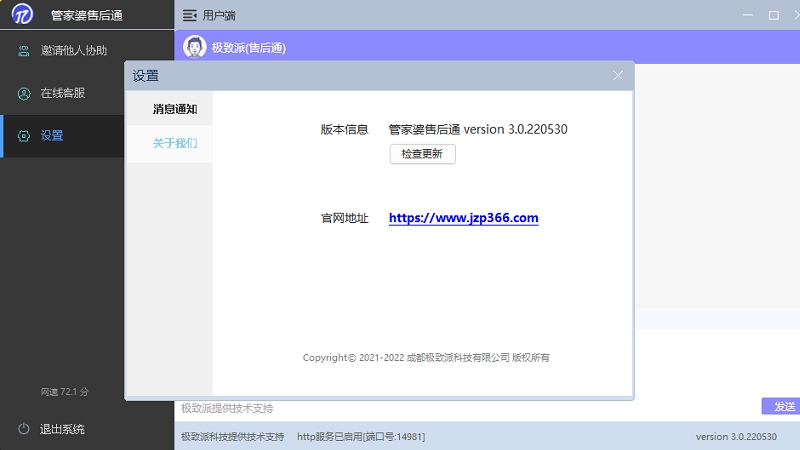The image size is (800, 450).
Task: Click the 邀请他人协助 sidebar icon
Action: click(x=24, y=51)
